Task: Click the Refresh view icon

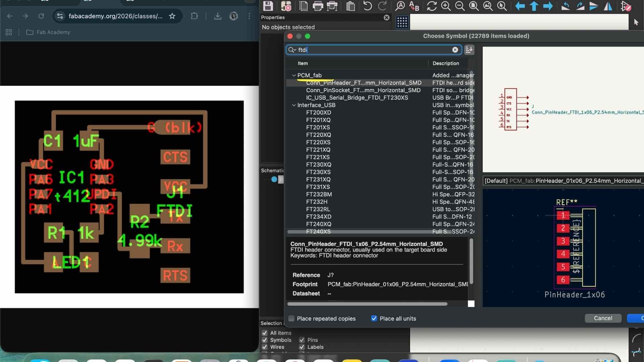Action: pos(431,6)
